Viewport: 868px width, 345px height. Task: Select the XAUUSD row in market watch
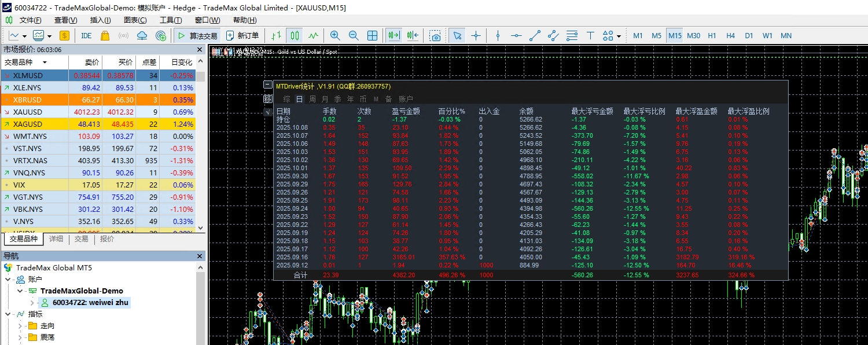click(98, 112)
